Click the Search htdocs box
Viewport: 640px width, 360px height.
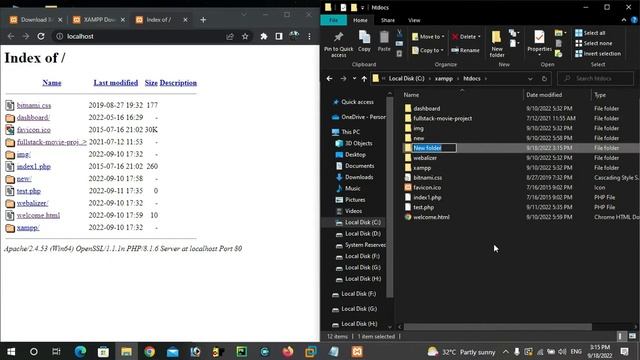click(596, 78)
